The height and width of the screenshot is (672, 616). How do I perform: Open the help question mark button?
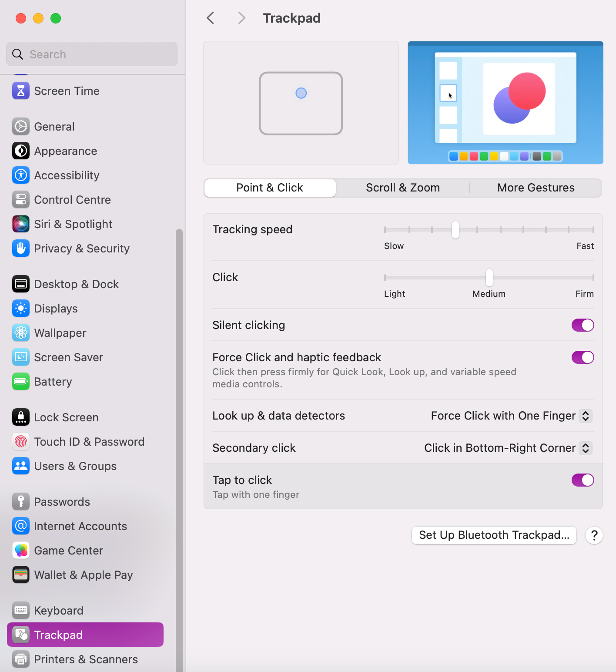(x=594, y=535)
